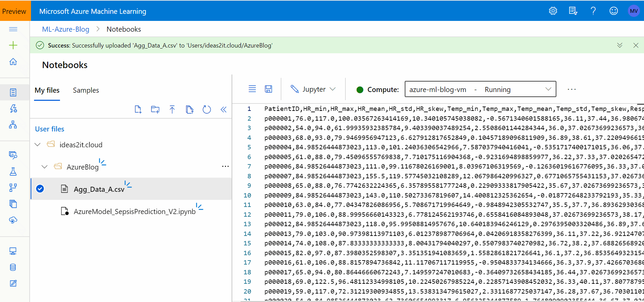This screenshot has height=302, width=644.
Task: Send feedback via smiley icon
Action: pos(614,11)
